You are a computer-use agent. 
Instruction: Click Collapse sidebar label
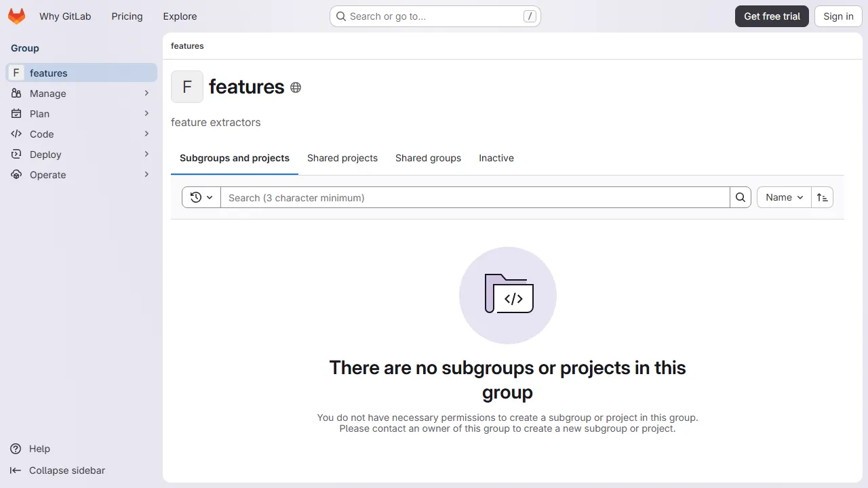(67, 470)
